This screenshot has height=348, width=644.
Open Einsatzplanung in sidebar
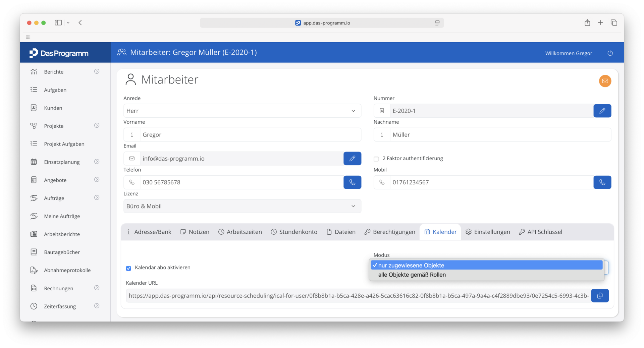click(x=62, y=162)
